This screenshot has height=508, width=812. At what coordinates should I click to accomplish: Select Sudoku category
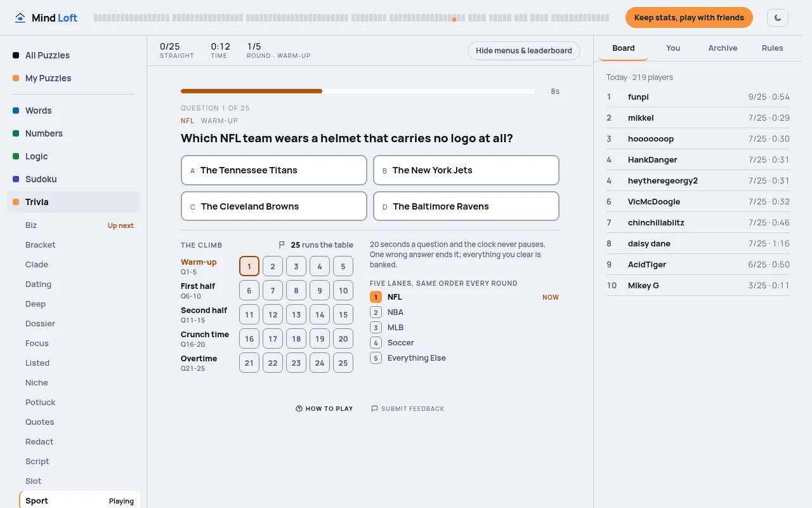click(x=74, y=179)
